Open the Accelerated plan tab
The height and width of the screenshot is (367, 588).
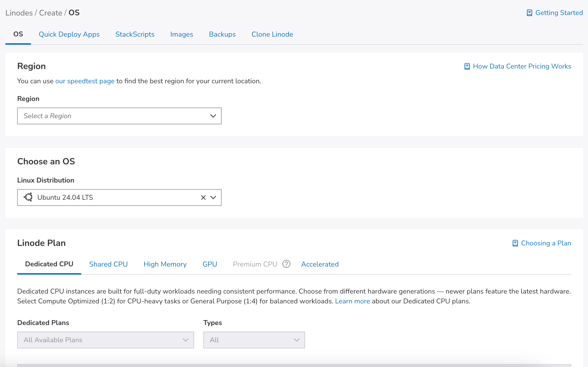click(x=320, y=264)
